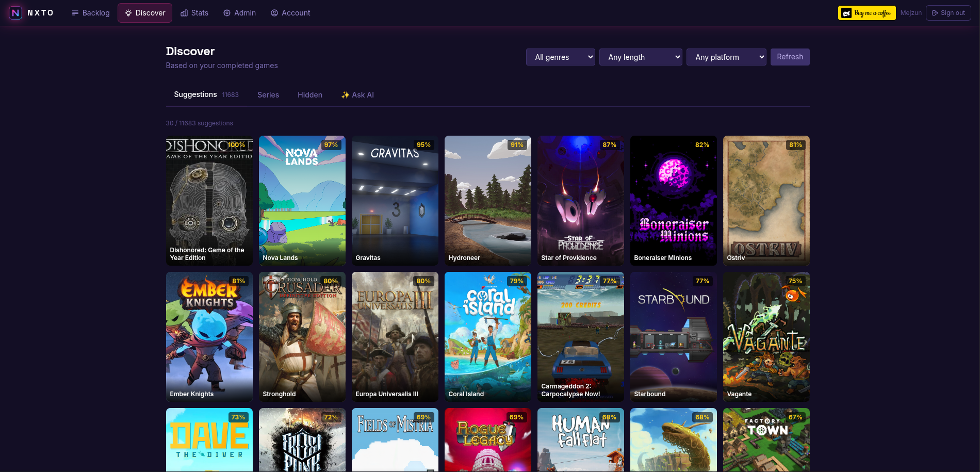Open the Hydroneer game card
980x472 pixels.
click(x=488, y=201)
